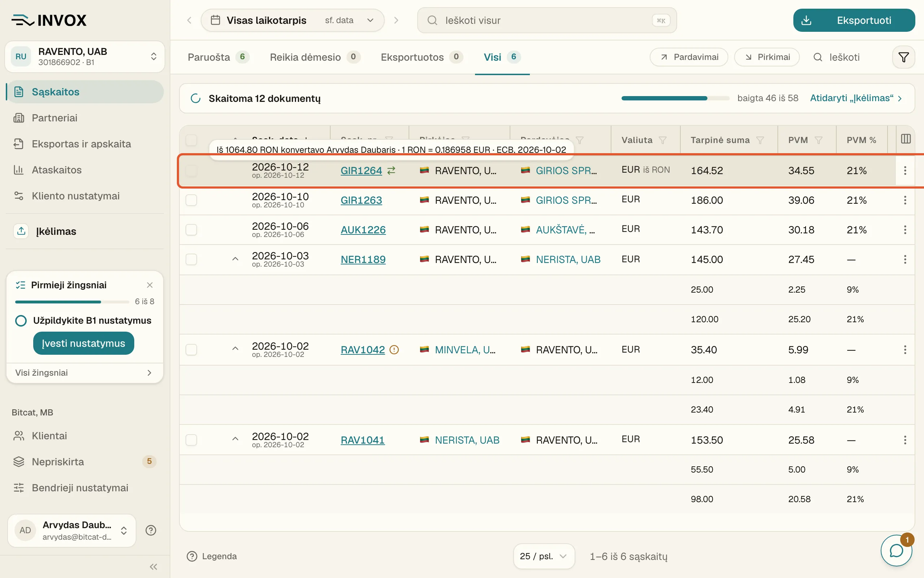
Task: Switch to the Reikia dėmesio tab
Action: click(315, 57)
